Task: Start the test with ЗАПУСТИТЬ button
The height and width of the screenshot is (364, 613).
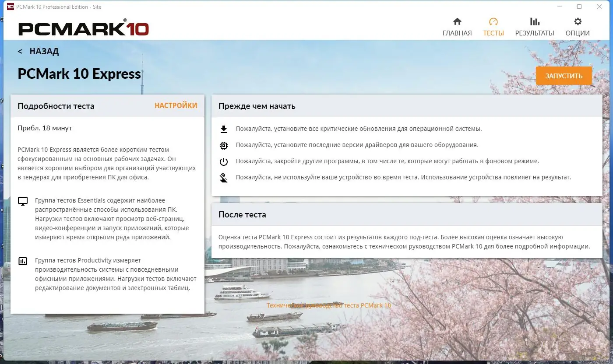Action: coord(564,76)
